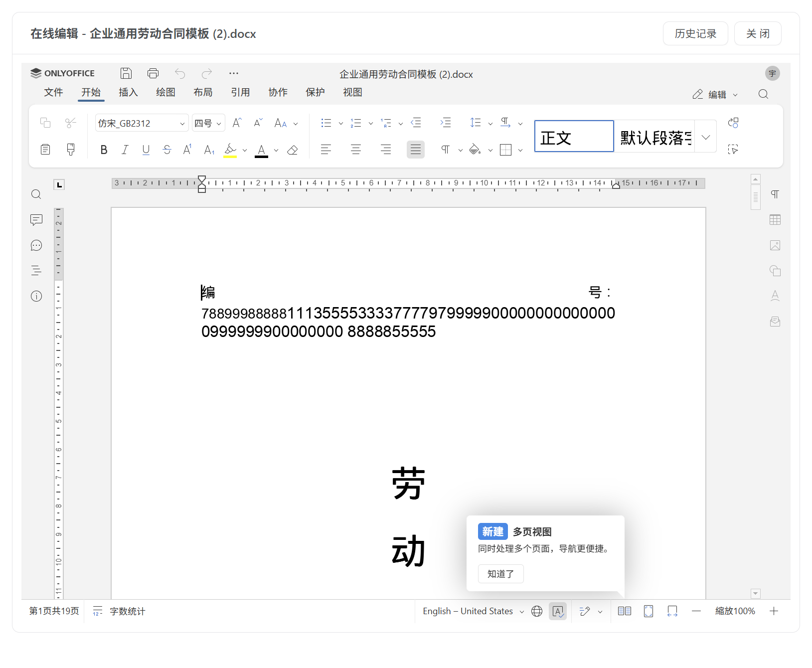Open 字数统计 in status bar
Viewport: 812px width, 668px height.
pos(120,611)
